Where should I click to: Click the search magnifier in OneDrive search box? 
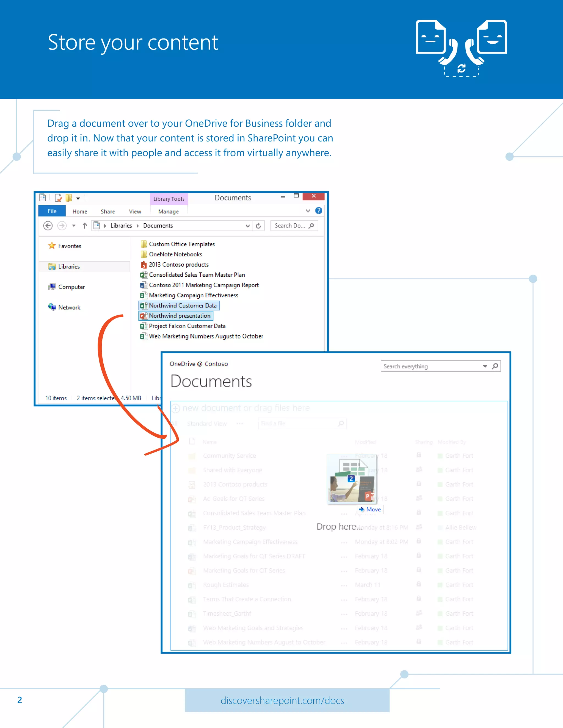click(495, 366)
